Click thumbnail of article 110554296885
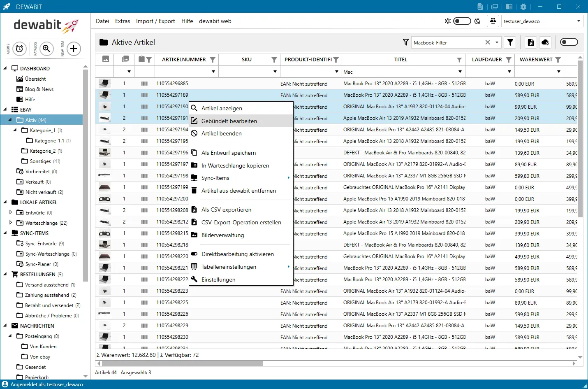This screenshot has width=588, height=389. [104, 84]
